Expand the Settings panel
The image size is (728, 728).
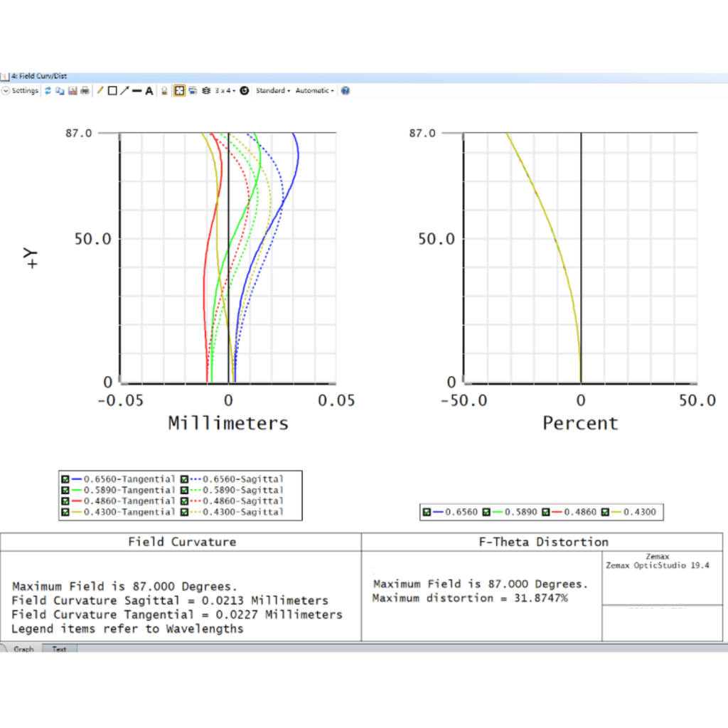click(21, 91)
